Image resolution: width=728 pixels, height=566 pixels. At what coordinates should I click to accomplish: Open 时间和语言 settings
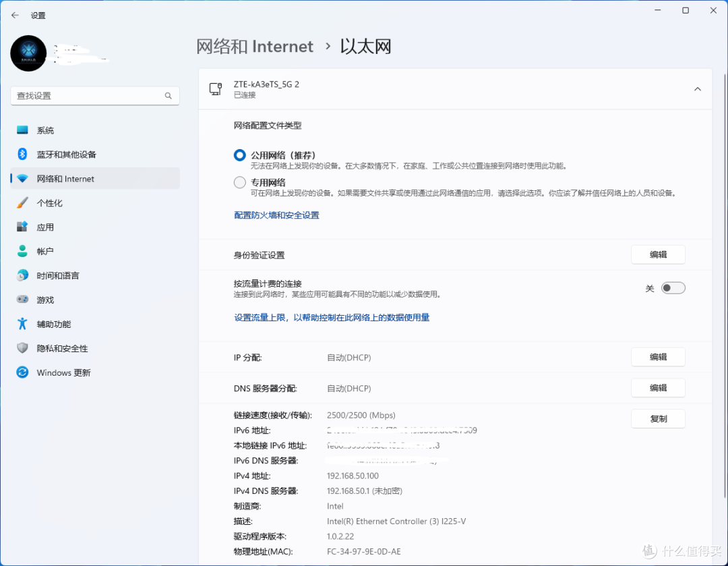coord(95,275)
